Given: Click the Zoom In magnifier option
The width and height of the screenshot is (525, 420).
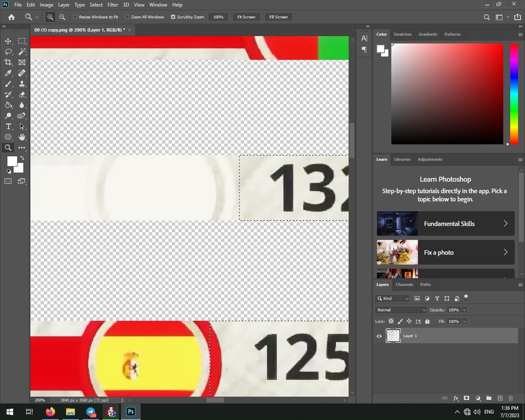Looking at the screenshot, I should (x=50, y=17).
